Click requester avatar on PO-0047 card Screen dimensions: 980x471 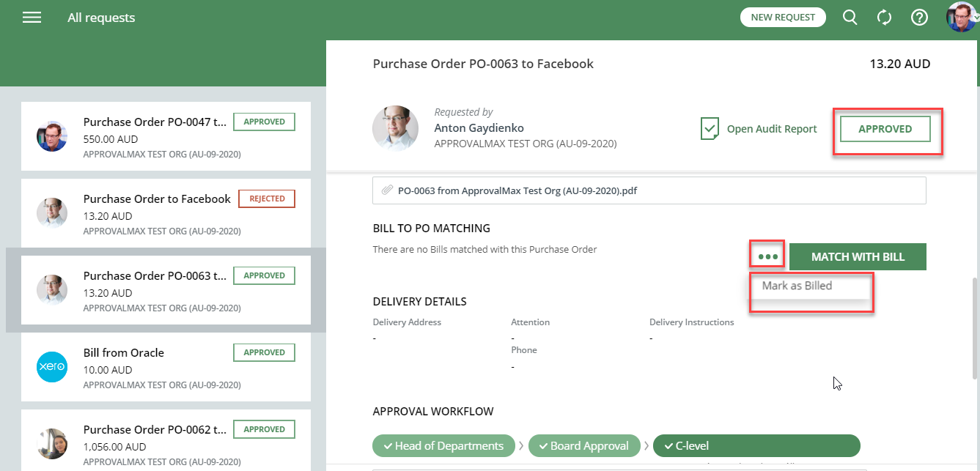pyautogui.click(x=52, y=136)
